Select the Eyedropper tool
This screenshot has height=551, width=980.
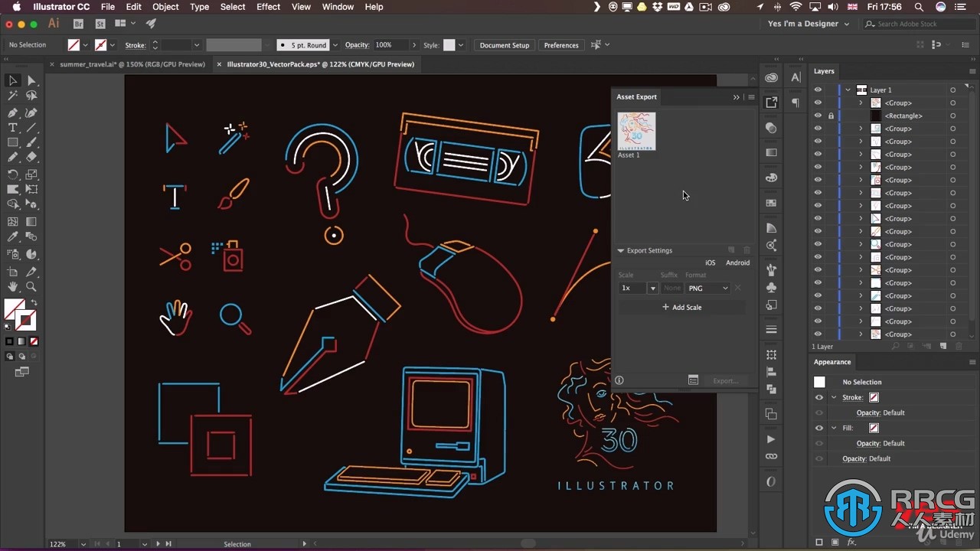coord(13,238)
